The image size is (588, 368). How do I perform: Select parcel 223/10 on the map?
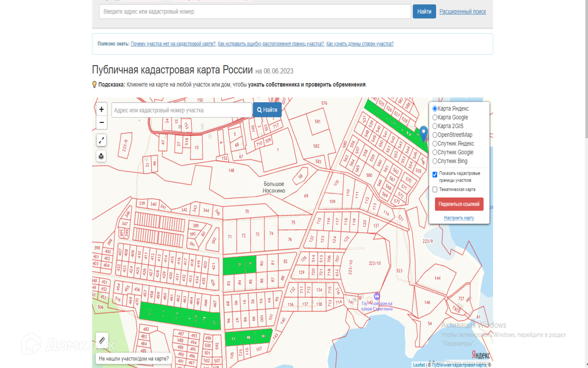(x=374, y=263)
